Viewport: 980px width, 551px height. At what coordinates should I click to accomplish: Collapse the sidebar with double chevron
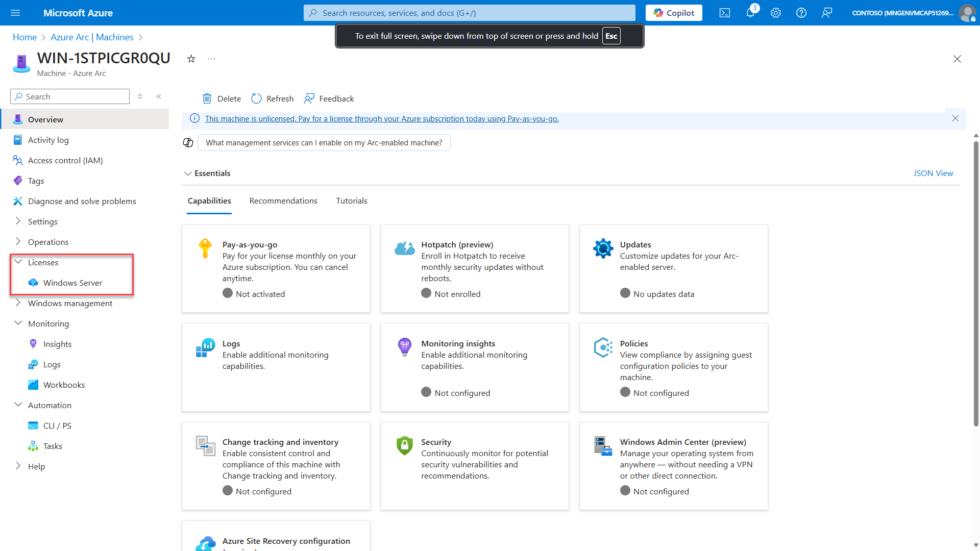(x=159, y=96)
